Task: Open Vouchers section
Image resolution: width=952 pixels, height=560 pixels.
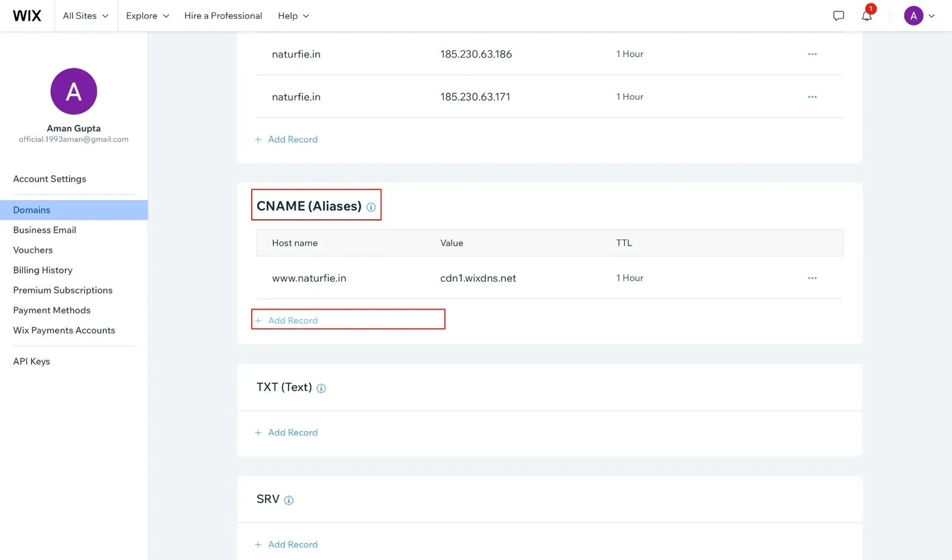Action: pos(33,250)
